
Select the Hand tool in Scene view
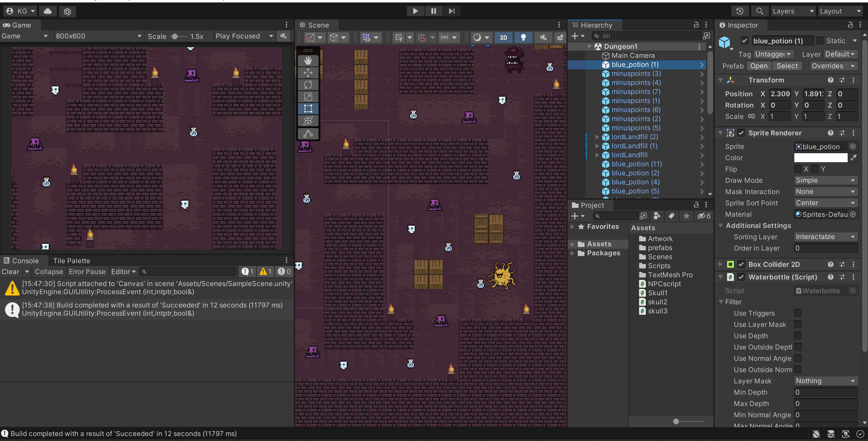pyautogui.click(x=308, y=61)
